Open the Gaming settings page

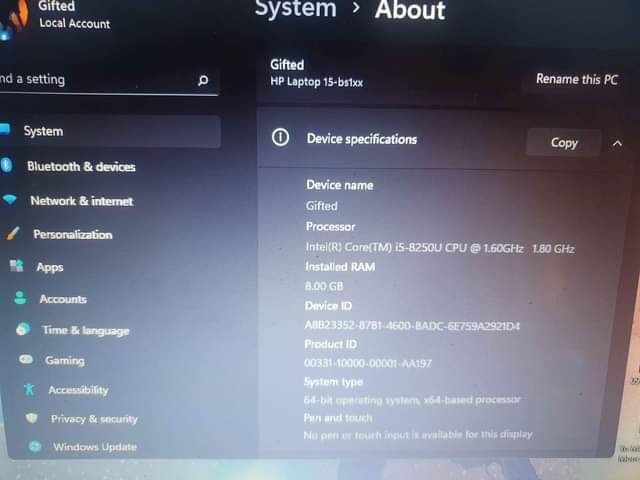pyautogui.click(x=65, y=360)
